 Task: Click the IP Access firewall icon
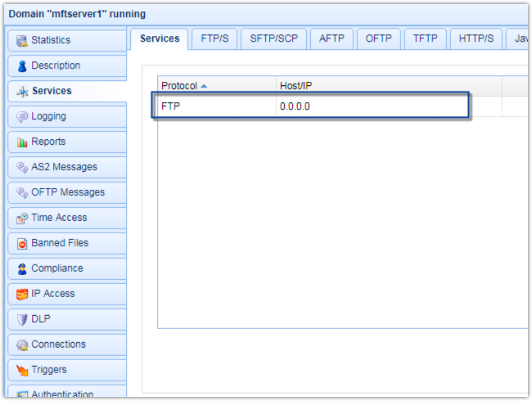(x=22, y=295)
